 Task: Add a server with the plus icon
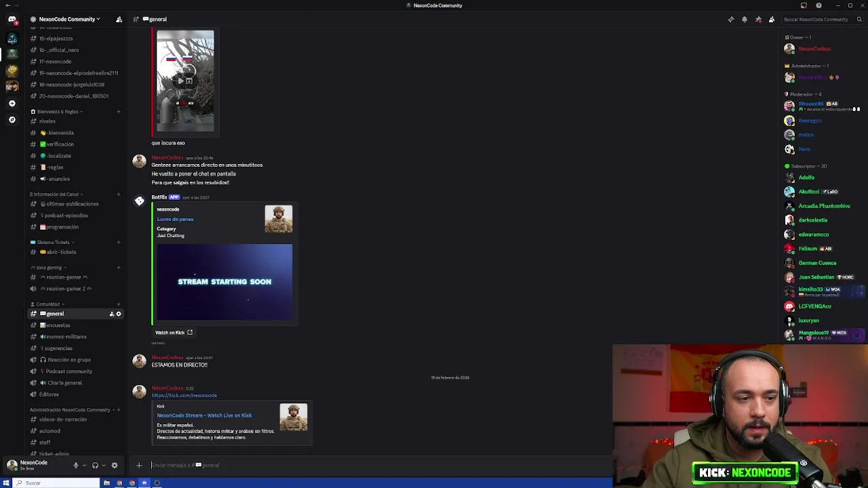click(x=12, y=104)
